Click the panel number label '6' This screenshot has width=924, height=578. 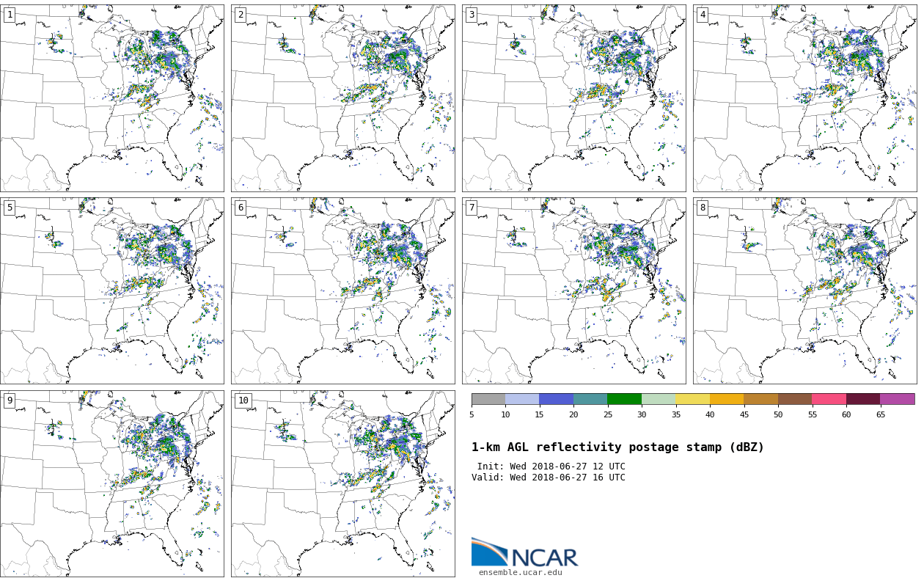[x=241, y=208]
